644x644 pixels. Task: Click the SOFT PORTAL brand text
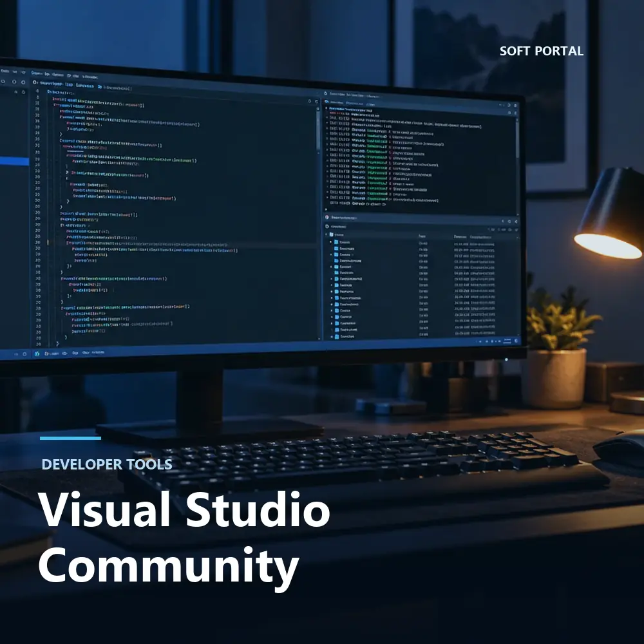tap(542, 51)
